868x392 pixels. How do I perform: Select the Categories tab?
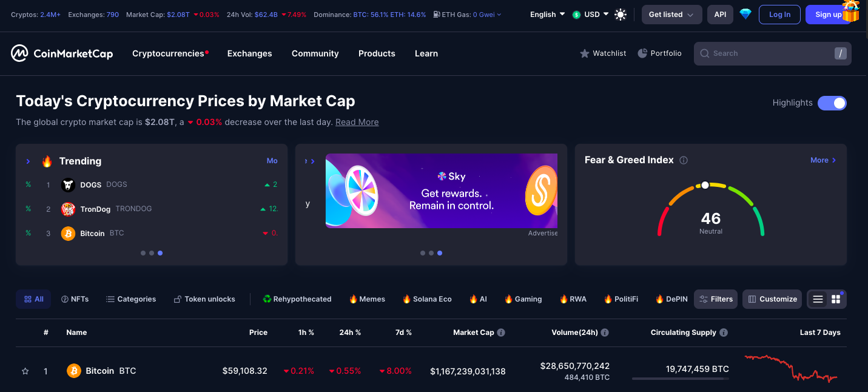[131, 299]
